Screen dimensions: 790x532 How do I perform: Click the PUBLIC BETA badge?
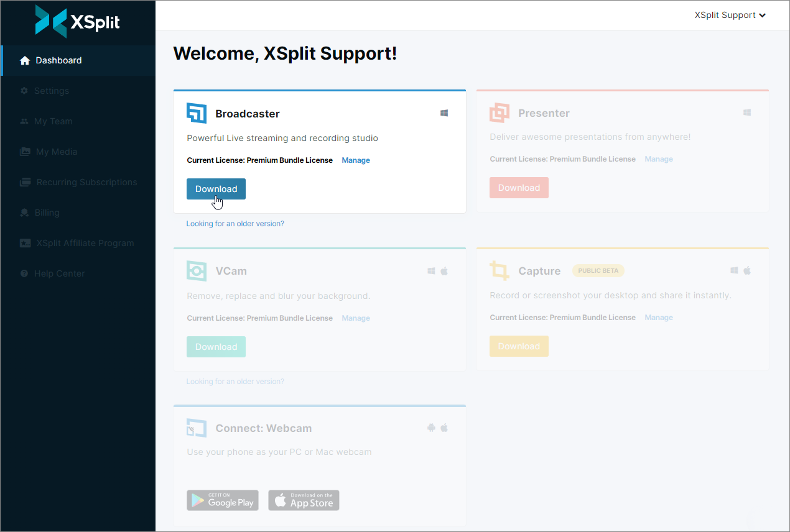pyautogui.click(x=598, y=271)
